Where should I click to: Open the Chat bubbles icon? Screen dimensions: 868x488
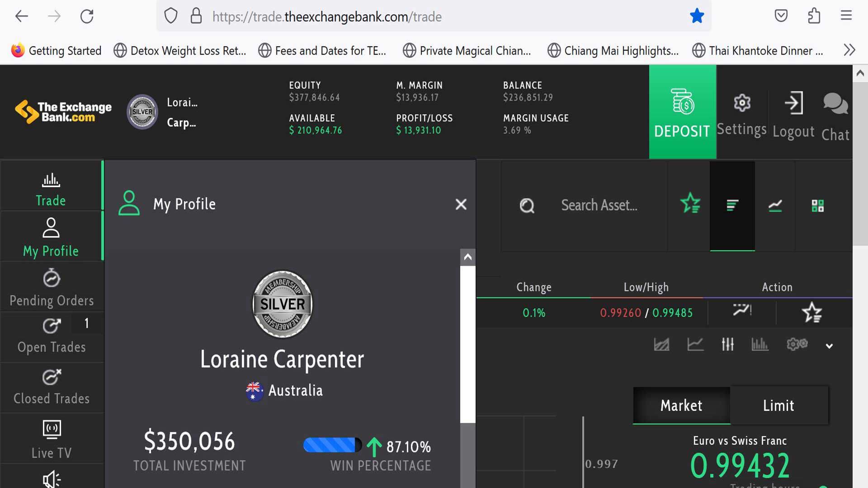[x=835, y=104]
